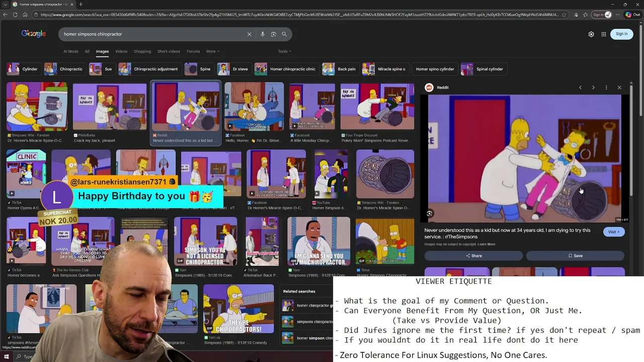Go to previous image in preview panel

pyautogui.click(x=580, y=87)
